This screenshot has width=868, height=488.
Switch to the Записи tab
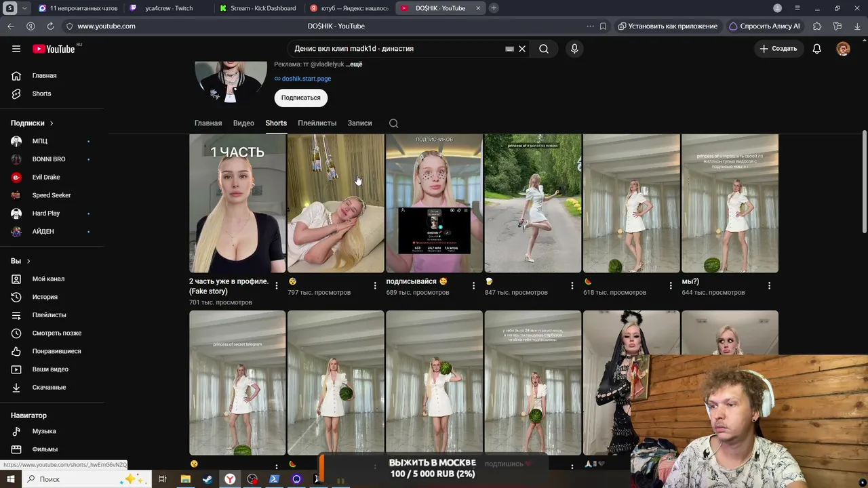pos(359,123)
